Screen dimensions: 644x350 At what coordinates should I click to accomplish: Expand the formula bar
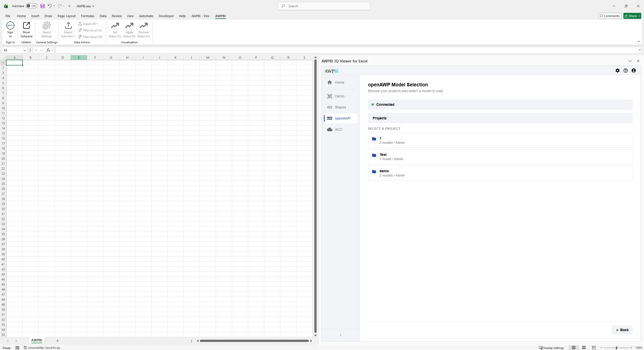pos(639,50)
